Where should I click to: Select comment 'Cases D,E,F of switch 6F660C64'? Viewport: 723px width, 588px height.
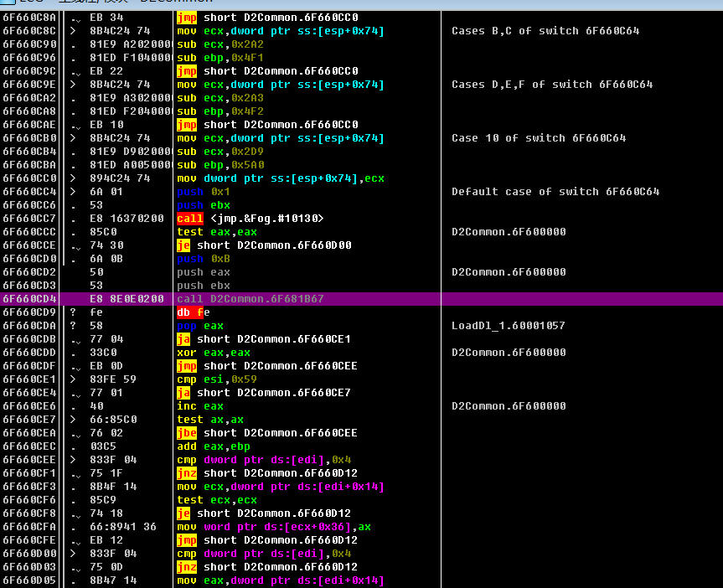[x=552, y=85]
